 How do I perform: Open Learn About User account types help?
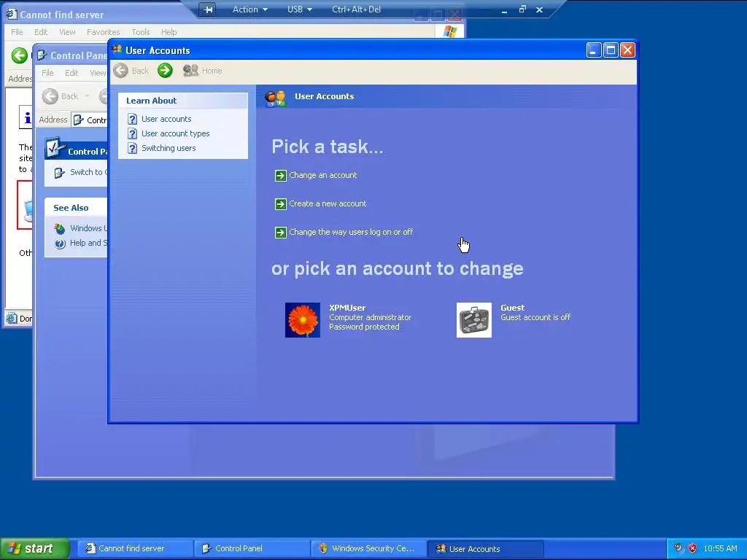(x=175, y=134)
